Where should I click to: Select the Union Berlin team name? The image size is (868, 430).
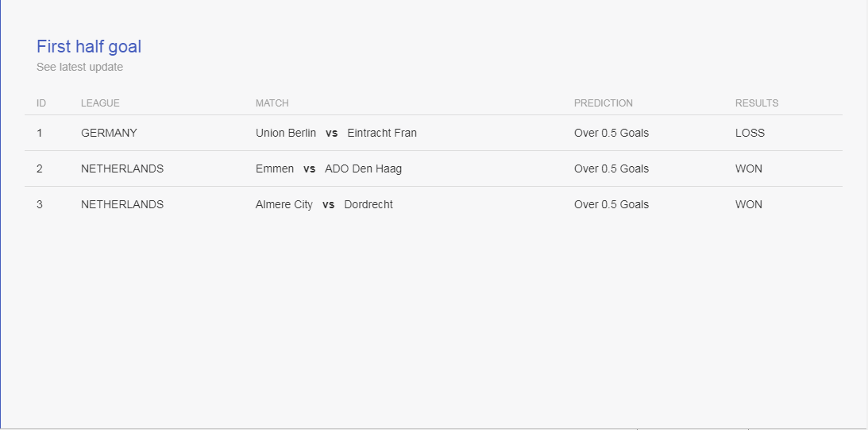tap(286, 133)
